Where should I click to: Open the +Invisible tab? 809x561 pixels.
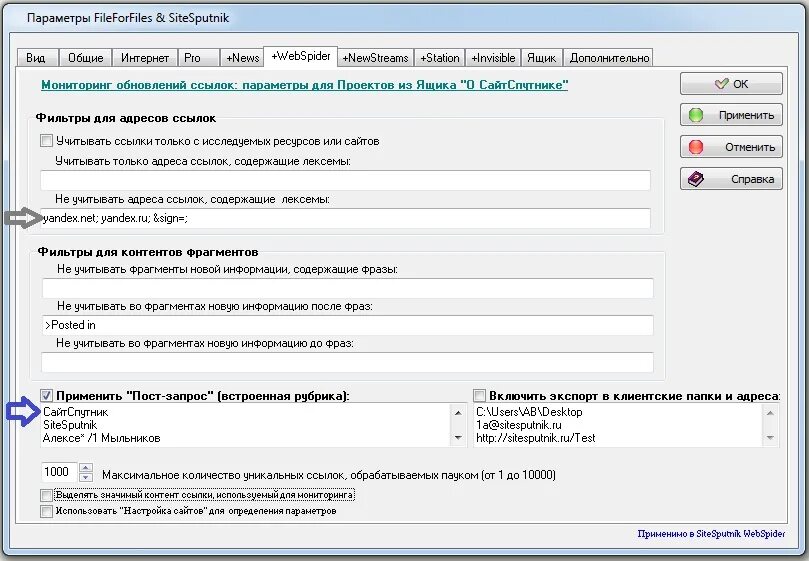click(493, 58)
